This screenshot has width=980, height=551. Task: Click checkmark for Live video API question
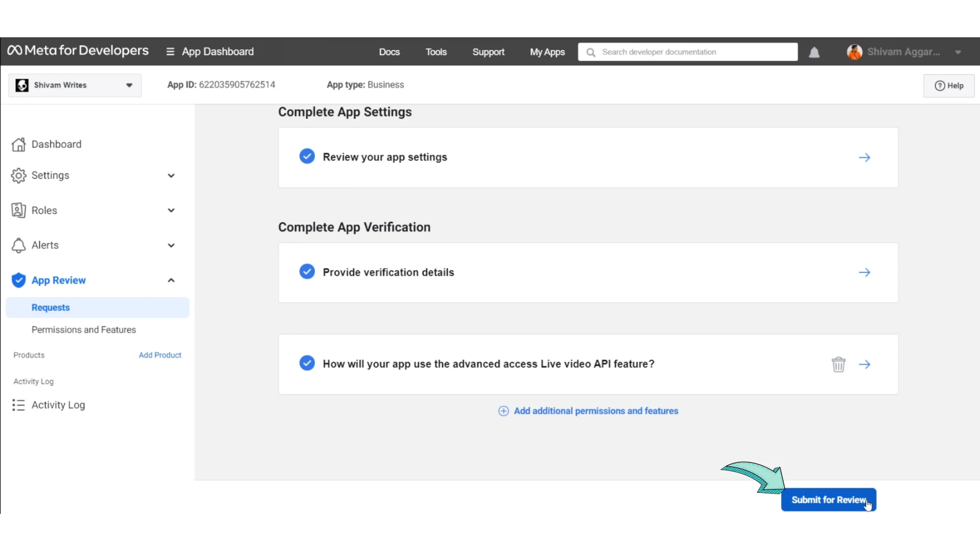307,363
